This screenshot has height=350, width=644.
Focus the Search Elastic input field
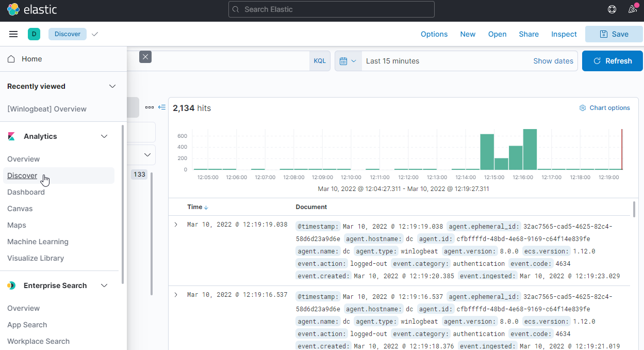pos(332,9)
